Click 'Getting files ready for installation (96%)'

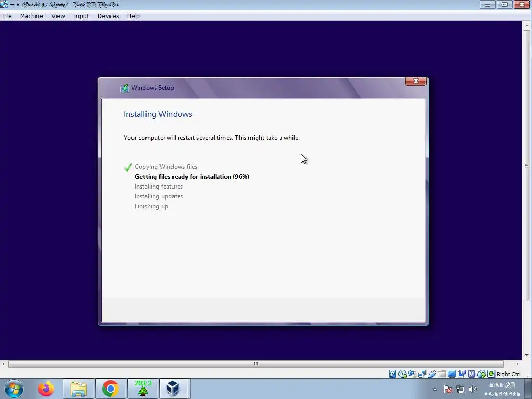pyautogui.click(x=192, y=177)
